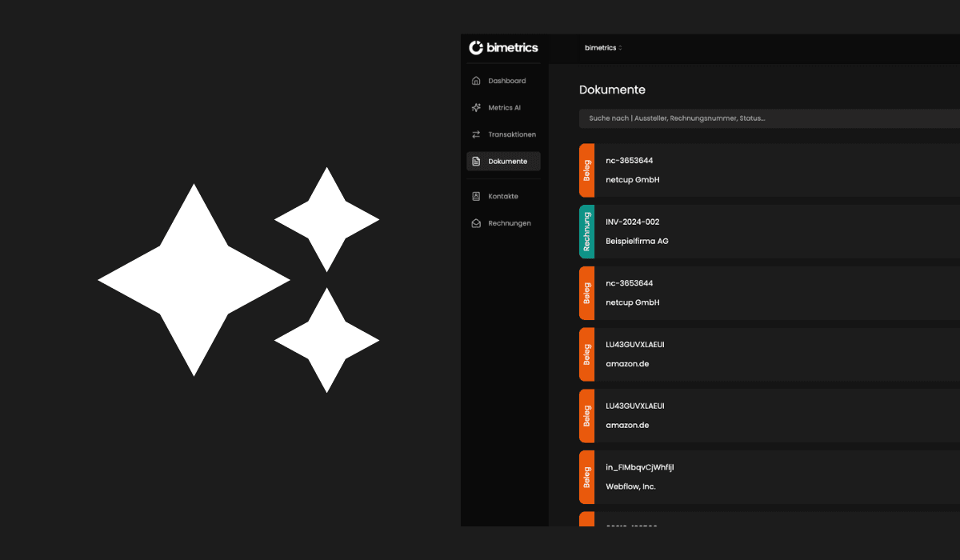Open the Webflow, Inc. document entry
This screenshot has width=960, height=560.
(630, 486)
